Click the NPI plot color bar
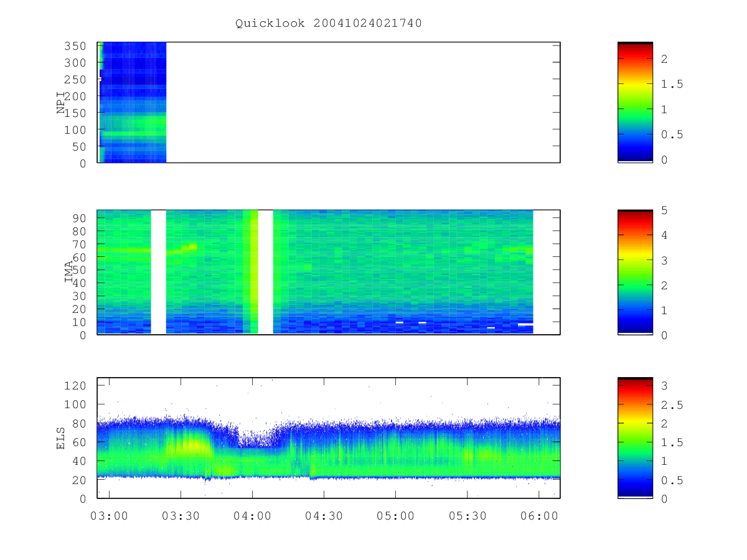The height and width of the screenshot is (560, 747). [635, 102]
